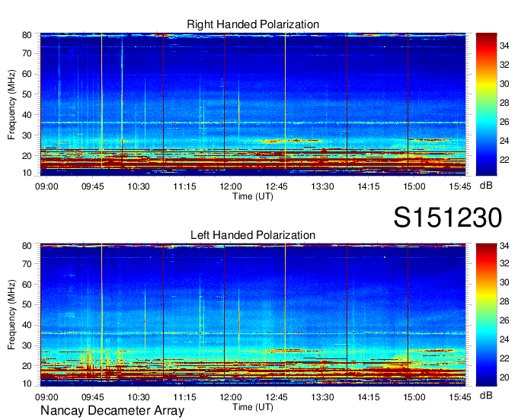Click the 12:00 tick on the top time axis
The height and width of the screenshot is (420, 518).
coord(231,186)
